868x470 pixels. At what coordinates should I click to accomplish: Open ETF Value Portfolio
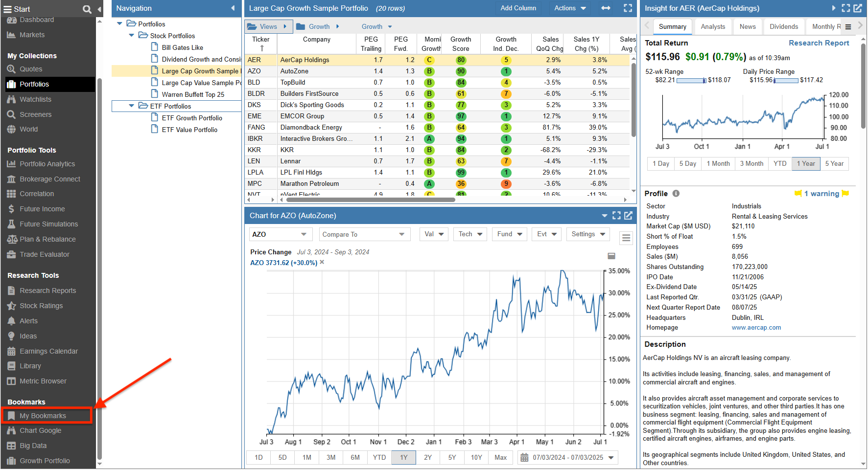[189, 130]
